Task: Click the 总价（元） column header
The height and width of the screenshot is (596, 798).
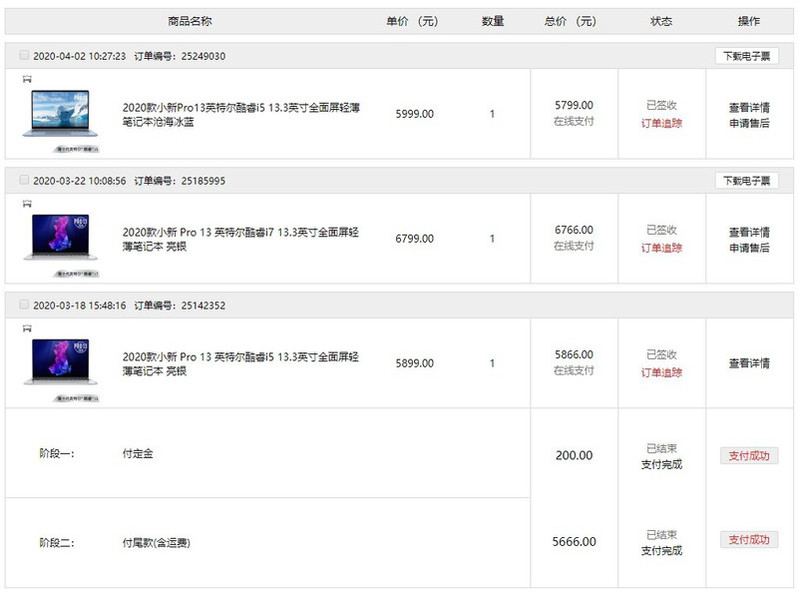Action: (x=571, y=21)
